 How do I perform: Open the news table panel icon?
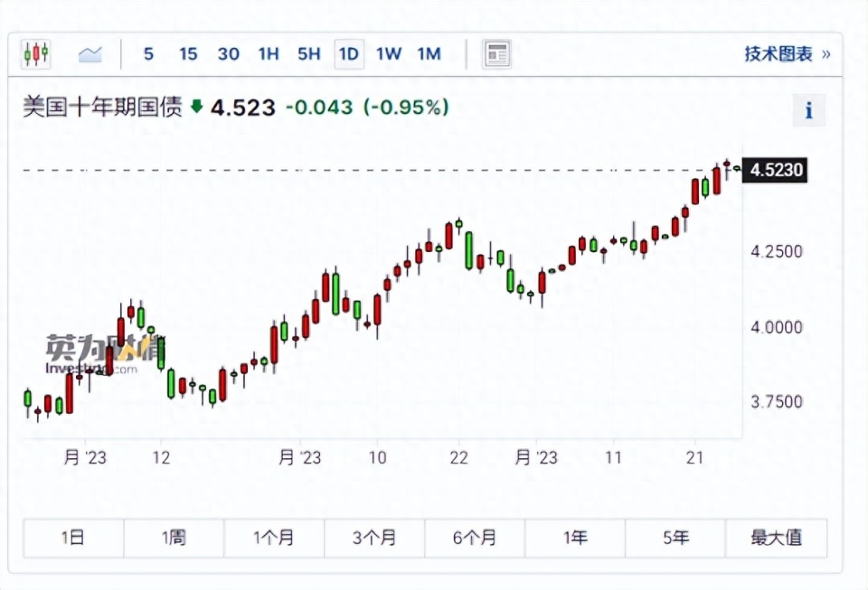tap(496, 54)
